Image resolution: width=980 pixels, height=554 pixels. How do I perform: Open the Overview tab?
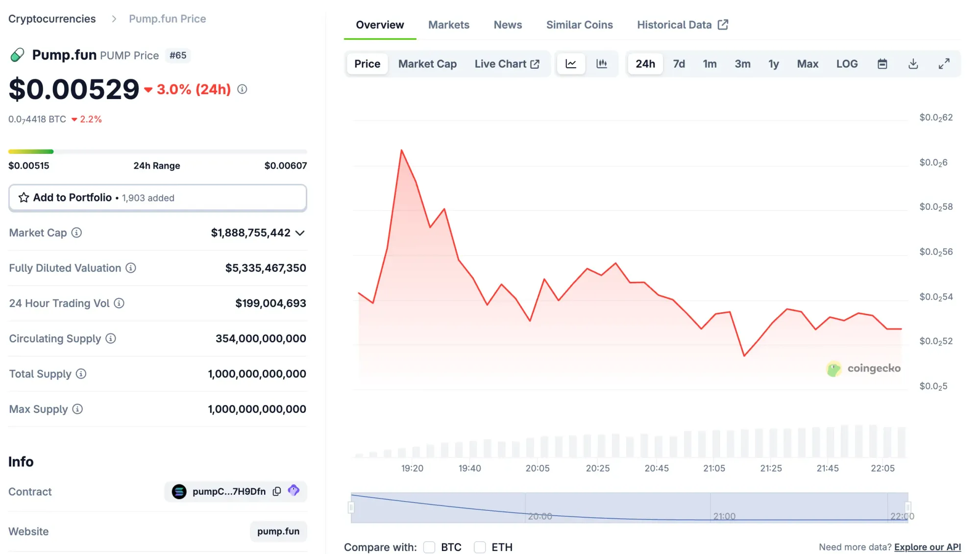[380, 25]
